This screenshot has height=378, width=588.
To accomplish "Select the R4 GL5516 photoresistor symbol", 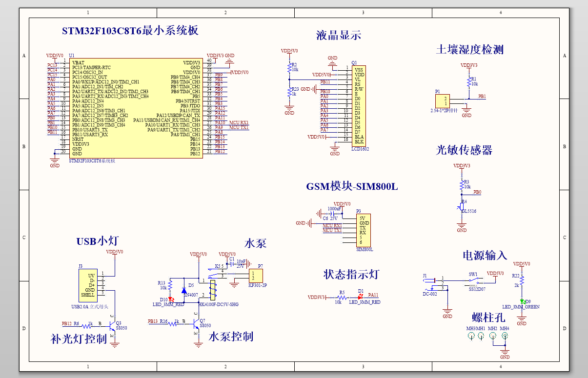I will (461, 207).
